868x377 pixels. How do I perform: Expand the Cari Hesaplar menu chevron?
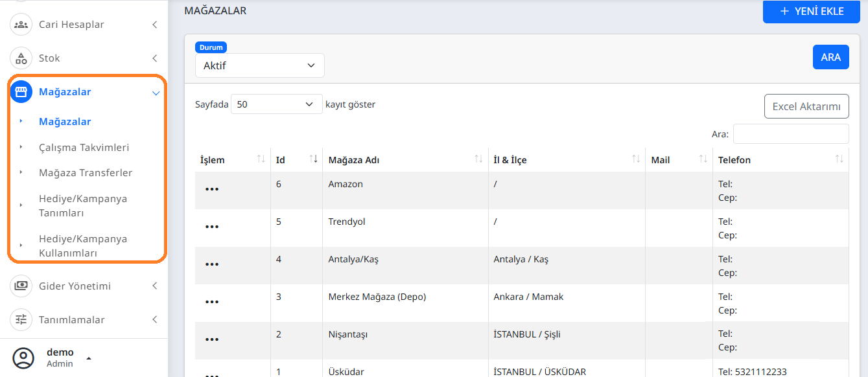[155, 25]
